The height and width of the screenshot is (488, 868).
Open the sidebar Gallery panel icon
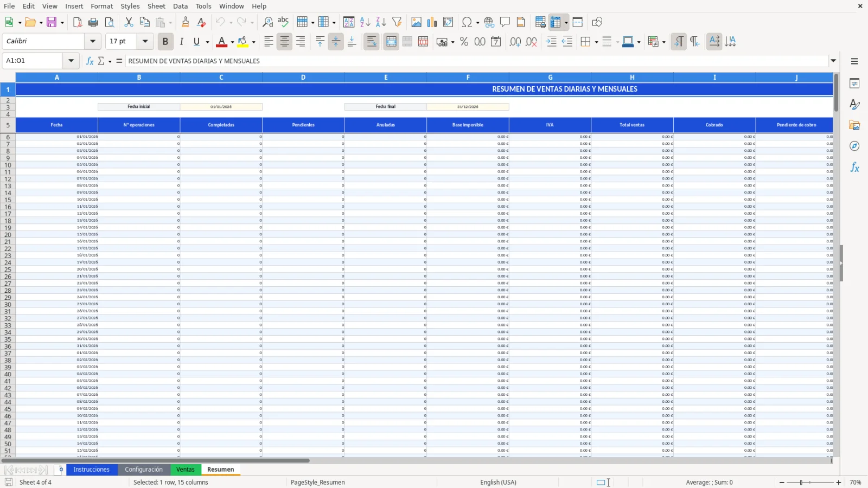pyautogui.click(x=854, y=125)
